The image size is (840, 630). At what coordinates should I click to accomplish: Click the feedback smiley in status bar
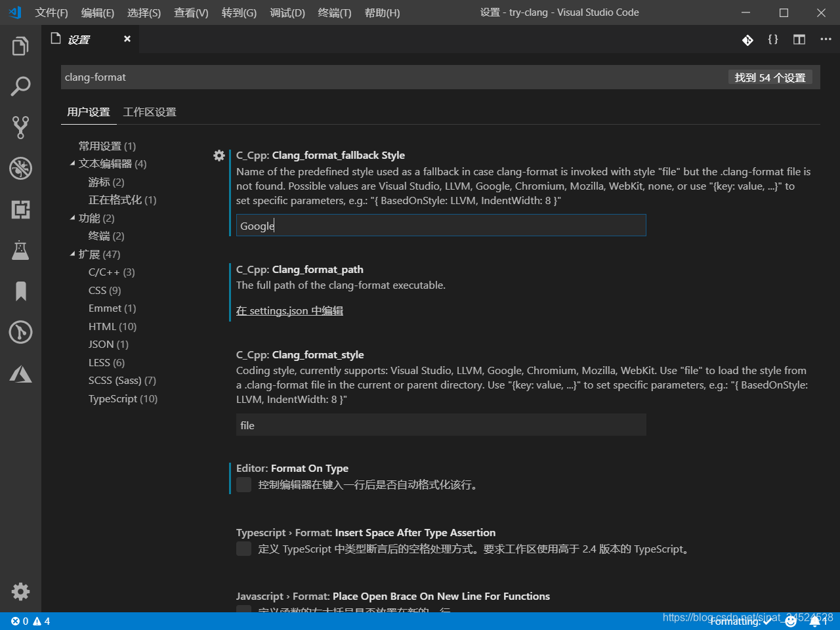click(x=791, y=621)
